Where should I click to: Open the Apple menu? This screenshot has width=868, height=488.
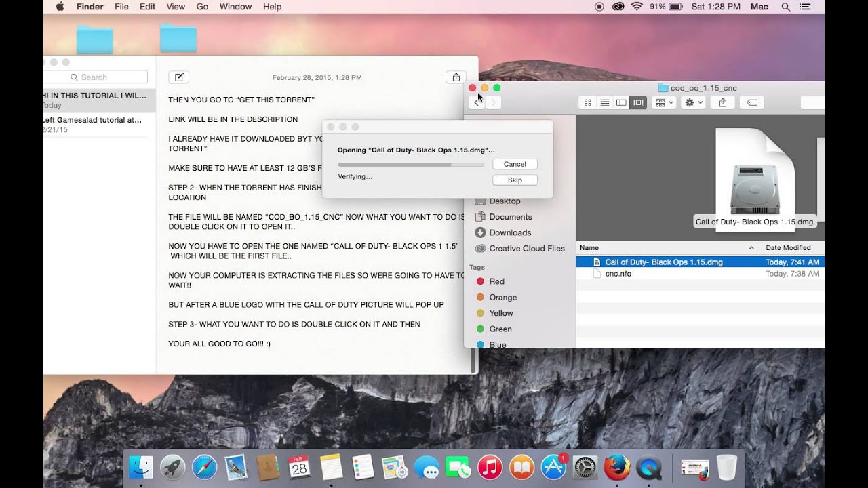[60, 7]
